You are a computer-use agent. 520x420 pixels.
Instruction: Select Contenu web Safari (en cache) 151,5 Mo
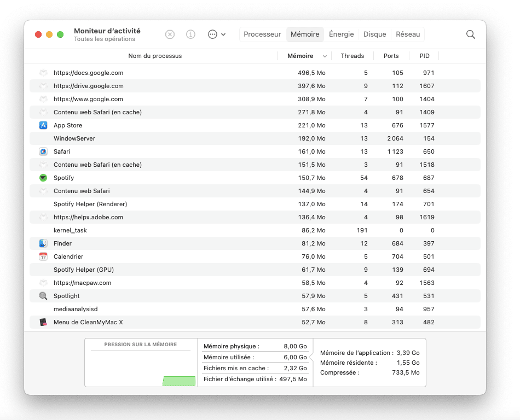coord(255,165)
